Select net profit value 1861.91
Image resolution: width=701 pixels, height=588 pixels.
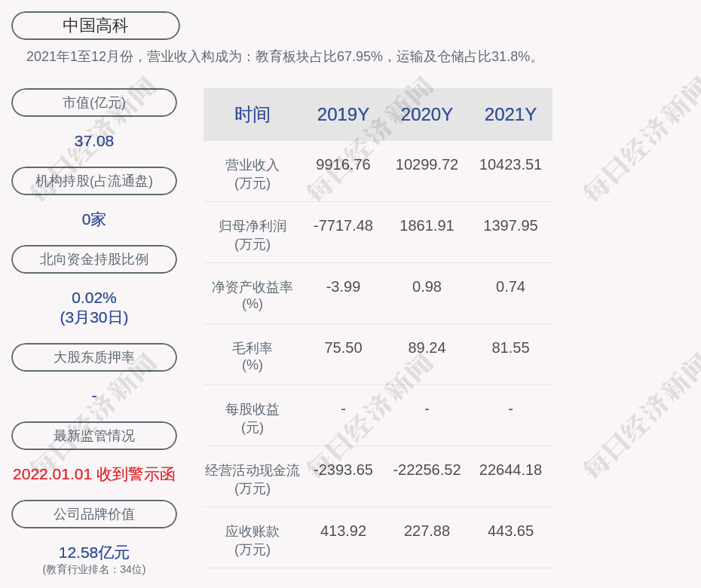click(427, 225)
